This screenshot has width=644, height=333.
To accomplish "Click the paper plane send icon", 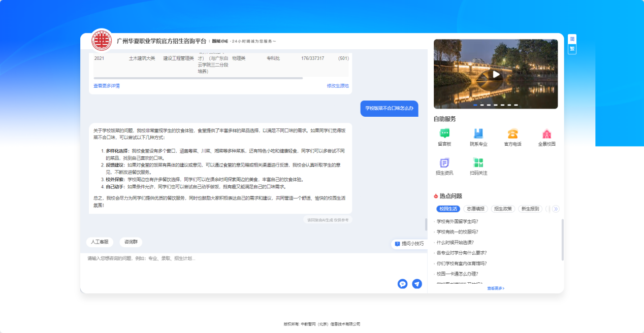I will (417, 284).
